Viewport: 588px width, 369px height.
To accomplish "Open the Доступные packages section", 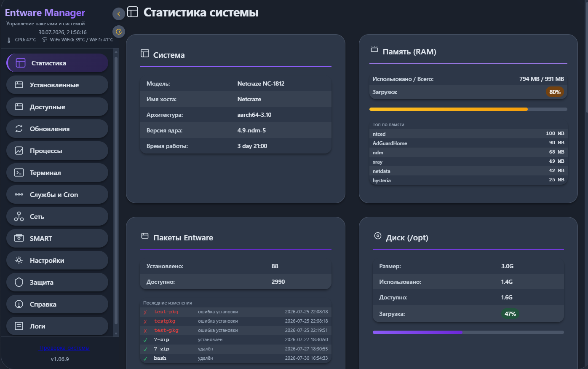I will (57, 107).
